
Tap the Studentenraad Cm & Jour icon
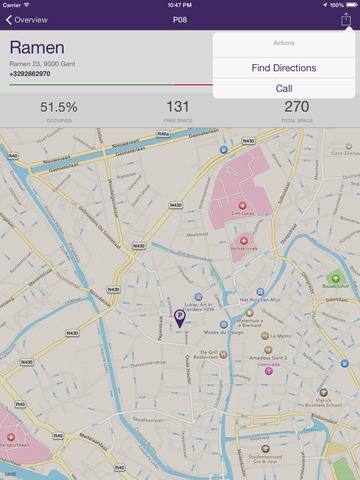coord(265,448)
